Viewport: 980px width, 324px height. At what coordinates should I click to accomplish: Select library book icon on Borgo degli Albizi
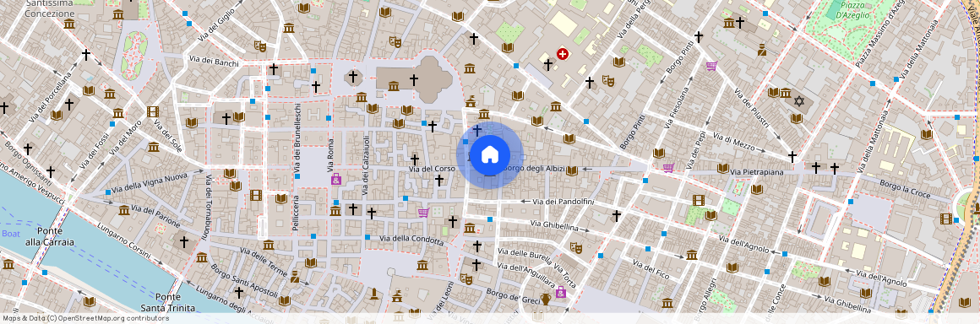(x=571, y=170)
